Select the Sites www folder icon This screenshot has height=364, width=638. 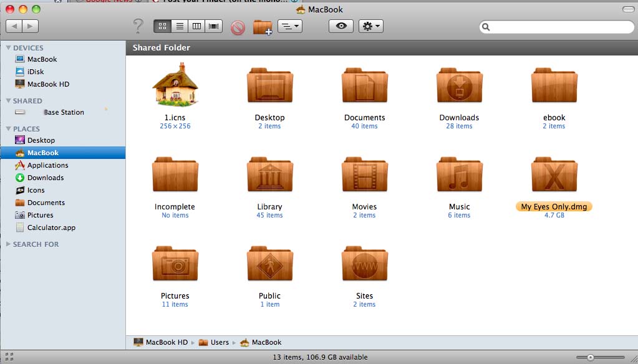click(x=365, y=264)
